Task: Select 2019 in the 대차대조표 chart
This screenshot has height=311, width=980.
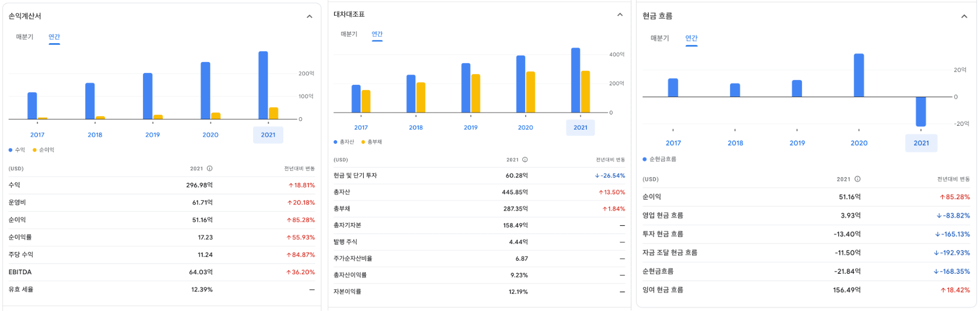Action: coord(471,127)
